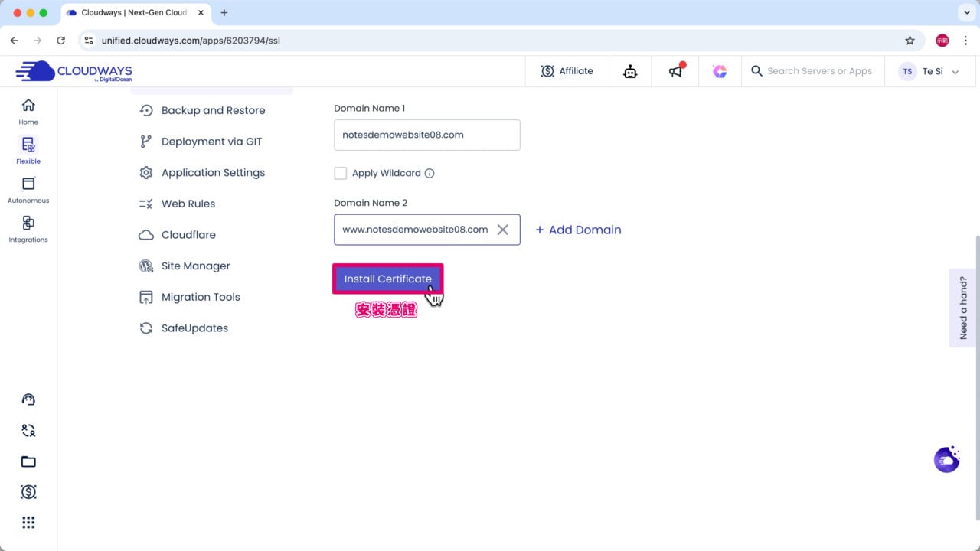Select Deployment via GIT menu item

point(211,142)
